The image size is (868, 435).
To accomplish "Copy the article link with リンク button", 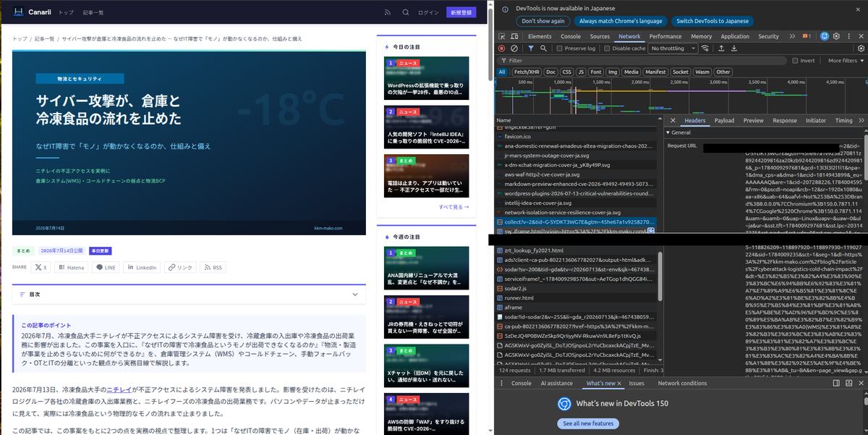I will click(180, 267).
